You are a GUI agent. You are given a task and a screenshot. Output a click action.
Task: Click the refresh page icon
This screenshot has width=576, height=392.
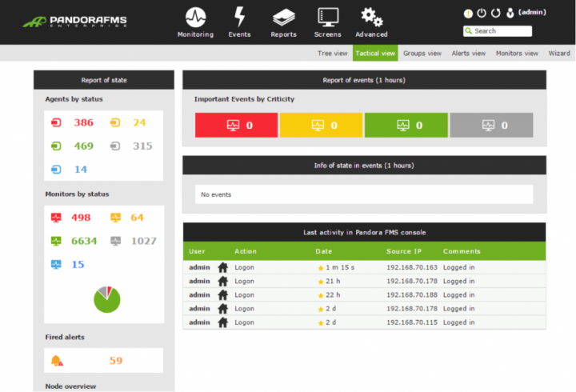click(495, 13)
